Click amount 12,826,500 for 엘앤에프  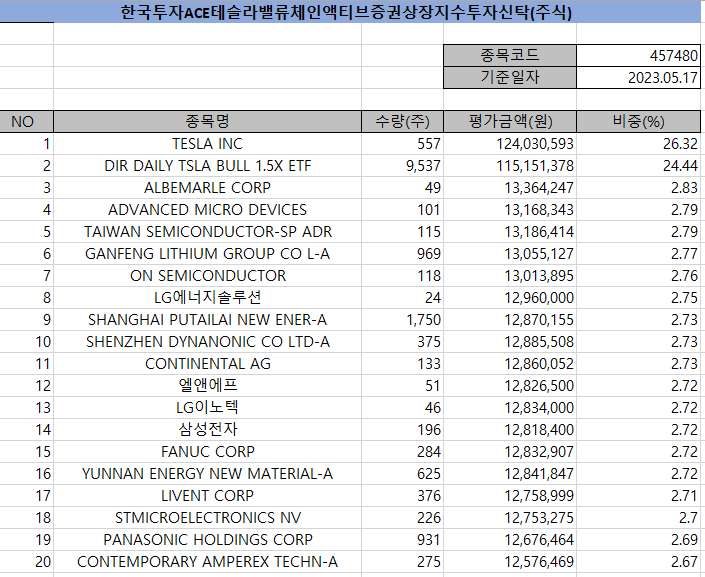tap(510, 386)
